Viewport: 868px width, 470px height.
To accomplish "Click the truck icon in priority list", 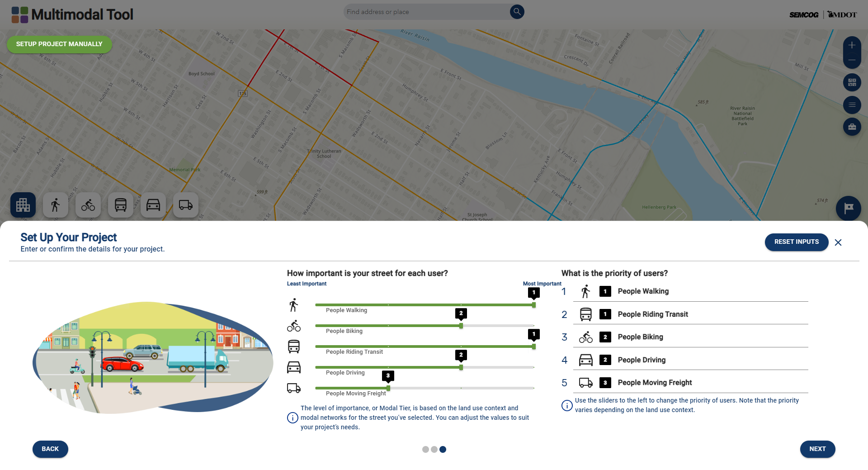I will click(x=586, y=383).
